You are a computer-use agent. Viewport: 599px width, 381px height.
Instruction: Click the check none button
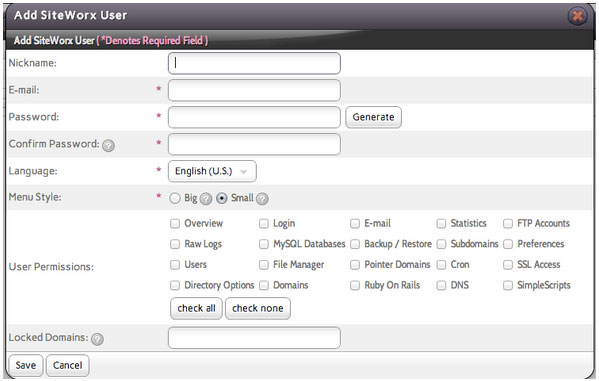pos(258,308)
